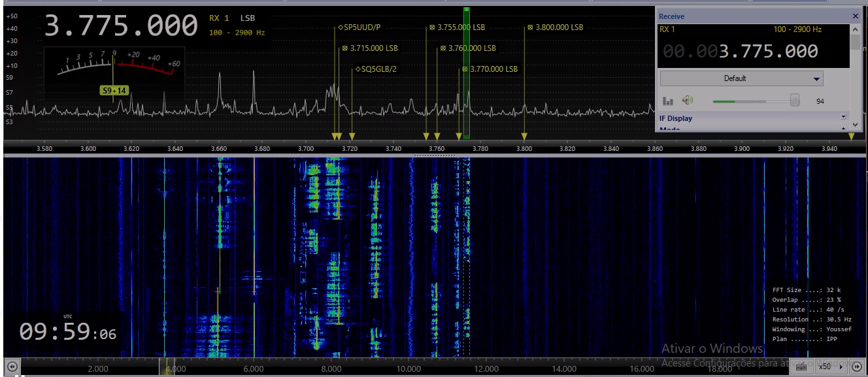Viewport: 868px width, 377px height.
Task: Open the x50 zoom dropdown
Action: 830,367
